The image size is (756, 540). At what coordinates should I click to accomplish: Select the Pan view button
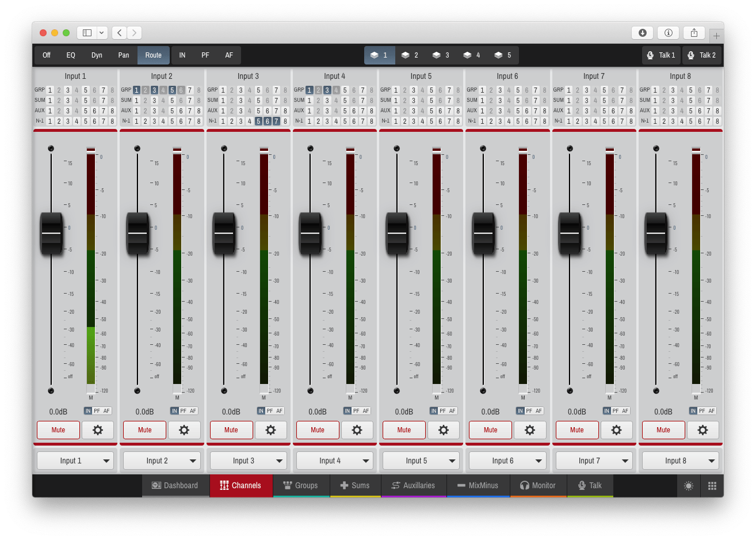124,55
